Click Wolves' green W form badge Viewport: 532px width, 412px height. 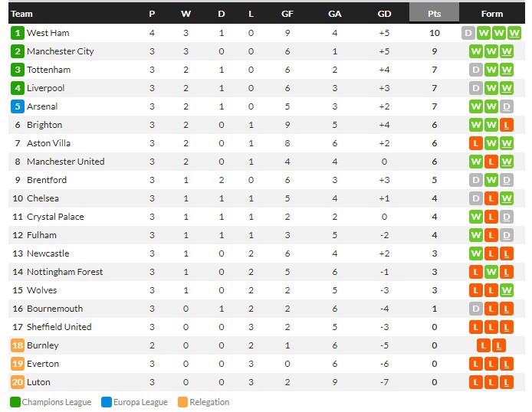(x=507, y=290)
